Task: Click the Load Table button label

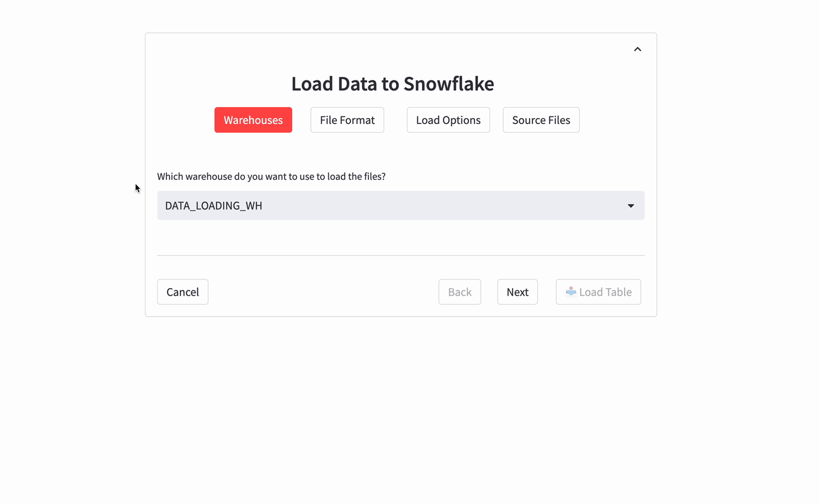Action: tap(605, 292)
